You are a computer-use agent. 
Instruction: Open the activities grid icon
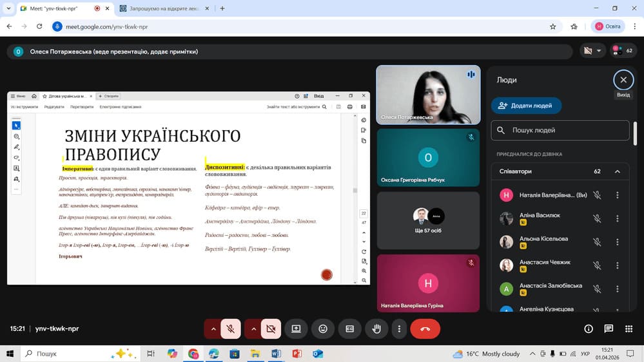(629, 329)
